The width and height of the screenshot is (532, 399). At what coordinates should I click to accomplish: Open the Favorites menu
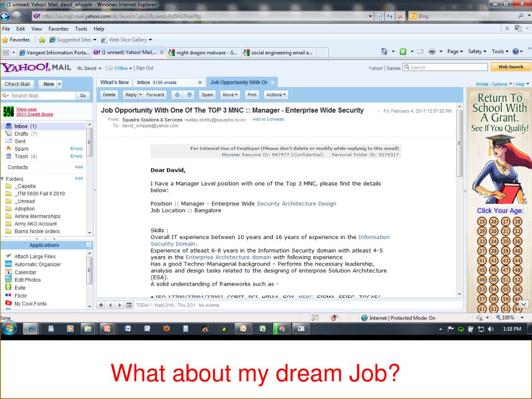58,29
